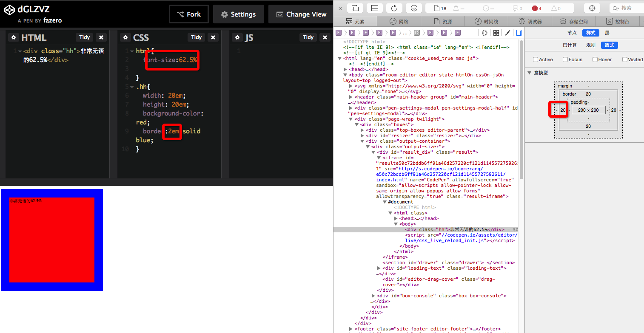This screenshot has width=644, height=333.
Task: Enable the Hover pseudo-class checkbox
Action: [595, 59]
